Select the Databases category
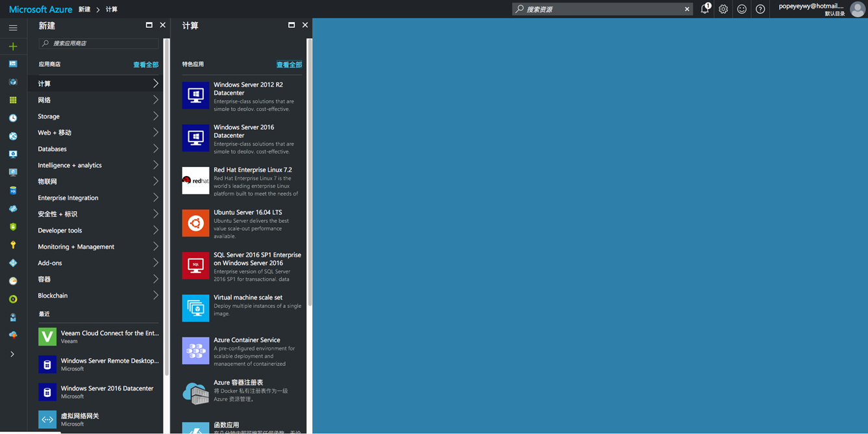The image size is (868, 434). coord(98,149)
